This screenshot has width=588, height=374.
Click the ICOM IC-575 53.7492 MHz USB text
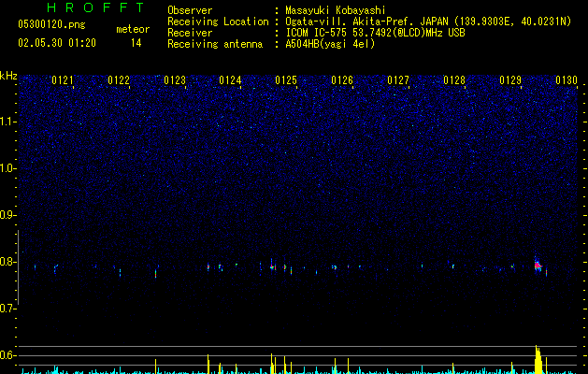click(x=375, y=33)
